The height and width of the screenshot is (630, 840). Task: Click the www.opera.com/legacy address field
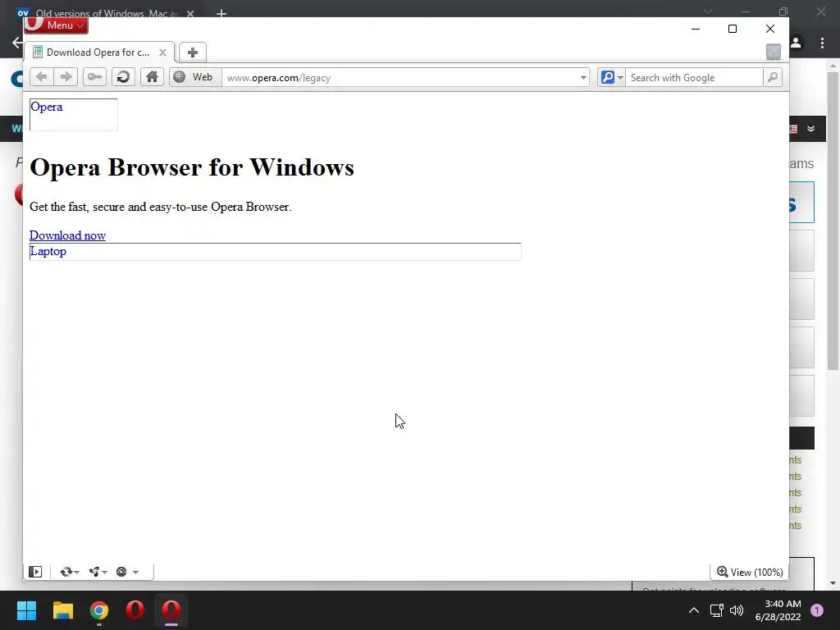(x=399, y=78)
